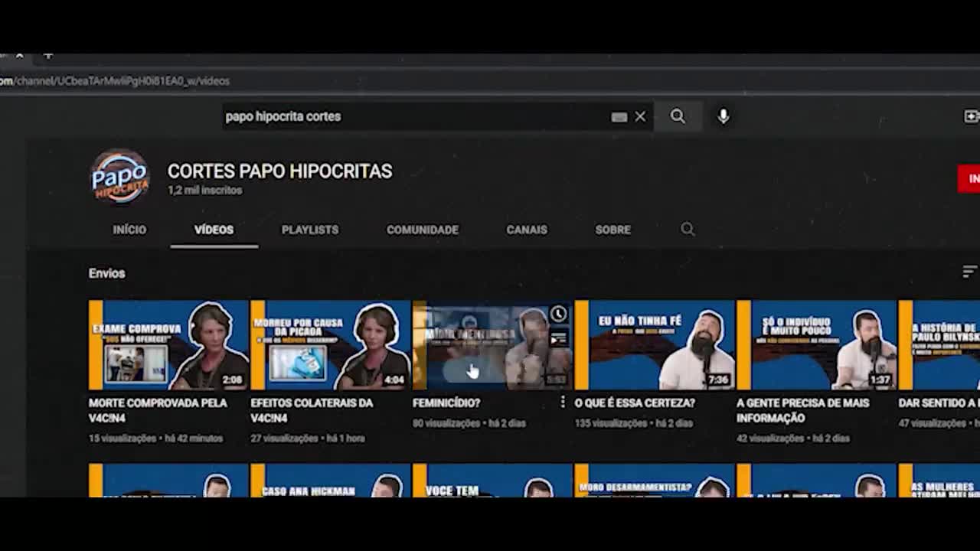The image size is (980, 551).
Task: Click the 2:08 duration badge on first video
Action: click(x=232, y=380)
